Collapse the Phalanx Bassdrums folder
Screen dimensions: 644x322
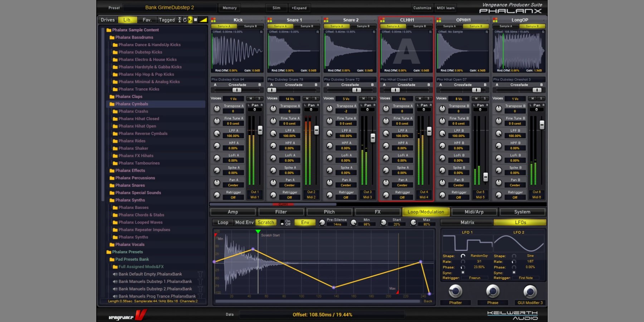112,38
